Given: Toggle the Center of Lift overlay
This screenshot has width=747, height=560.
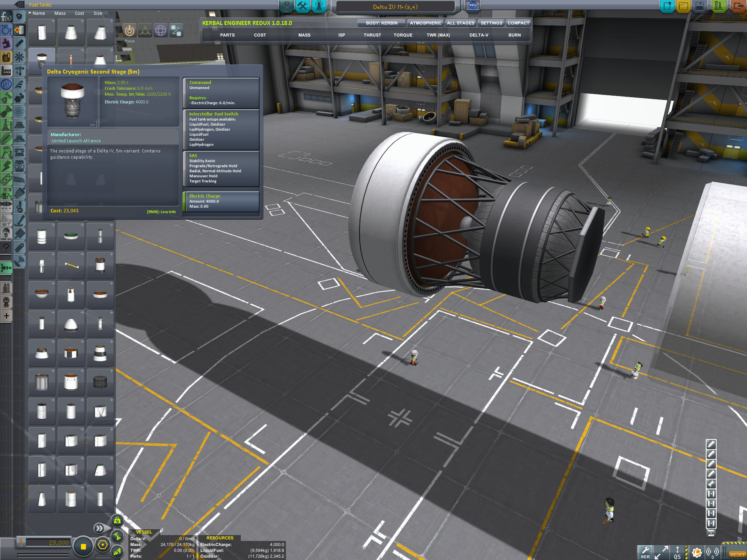Looking at the screenshot, I should pos(117,551).
